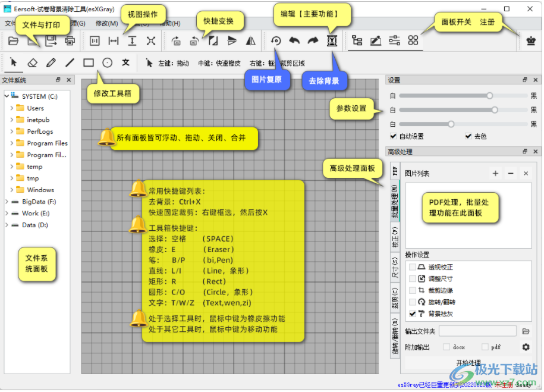Add image with the plus button
The height and width of the screenshot is (392, 544).
(495, 173)
